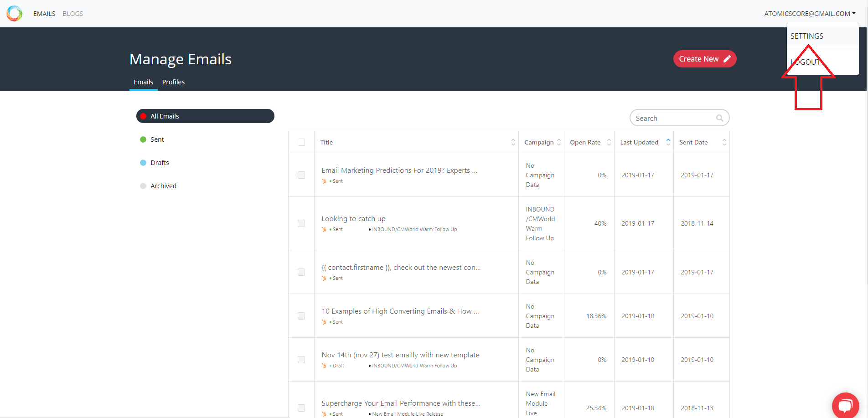Viewport: 868px width, 418px height.
Task: Sort by the Sent Date column
Action: 724,142
